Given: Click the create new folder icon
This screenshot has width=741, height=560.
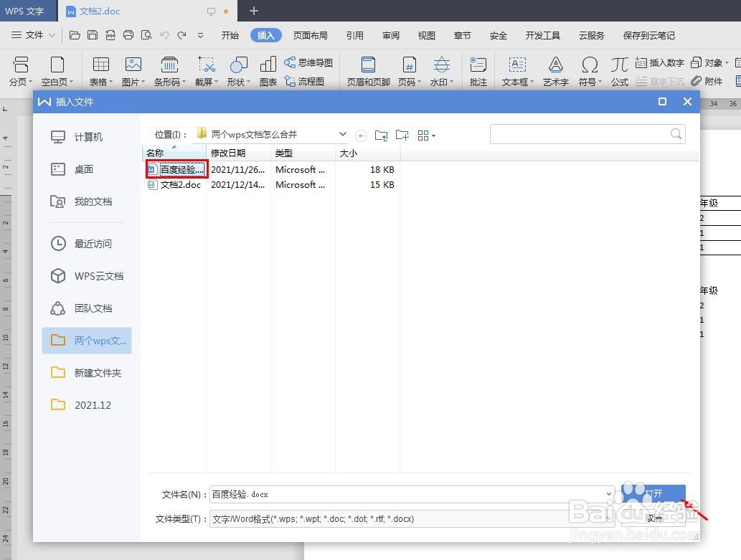Looking at the screenshot, I should click(402, 135).
